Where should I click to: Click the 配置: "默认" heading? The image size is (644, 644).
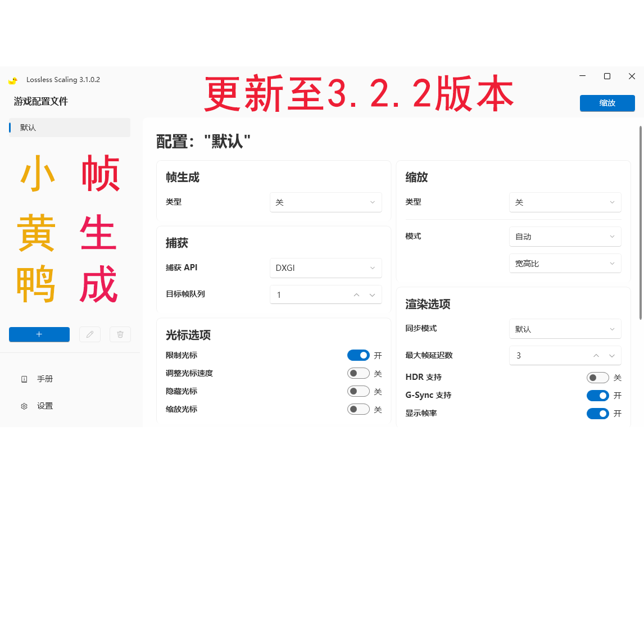(x=203, y=142)
